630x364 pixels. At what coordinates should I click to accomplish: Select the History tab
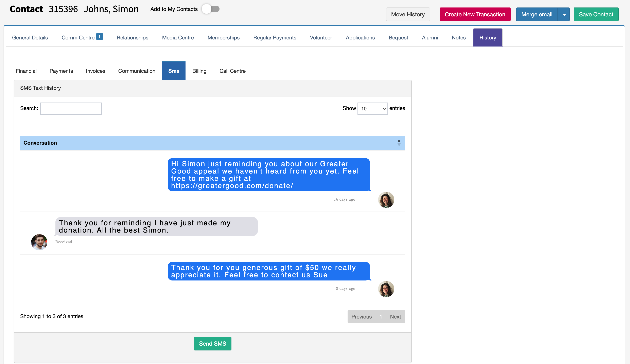(x=488, y=37)
